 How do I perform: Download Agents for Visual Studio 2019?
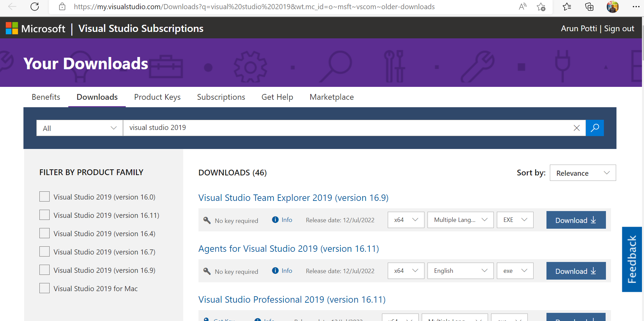point(576,270)
